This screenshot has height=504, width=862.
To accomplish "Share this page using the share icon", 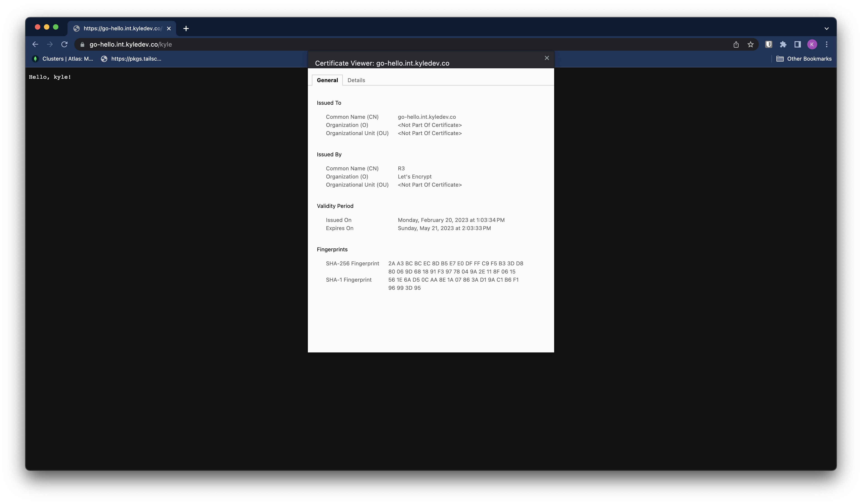I will (736, 44).
